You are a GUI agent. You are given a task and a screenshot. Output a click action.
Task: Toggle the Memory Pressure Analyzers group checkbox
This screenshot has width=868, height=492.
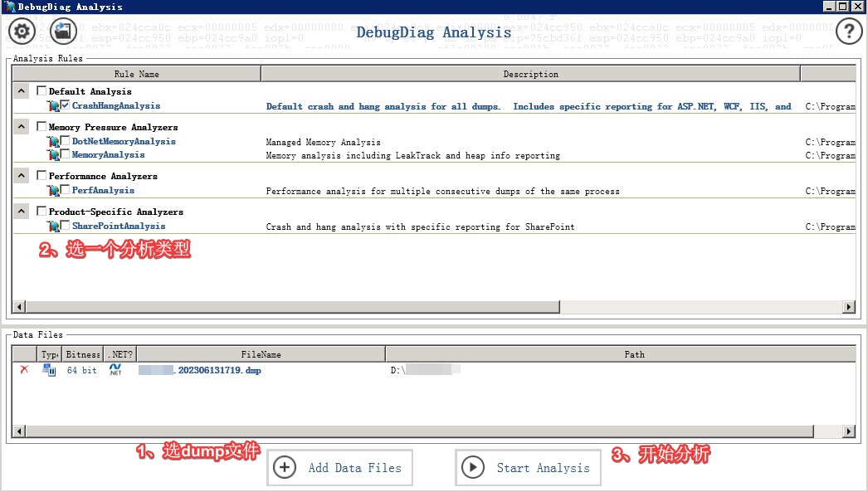point(41,126)
